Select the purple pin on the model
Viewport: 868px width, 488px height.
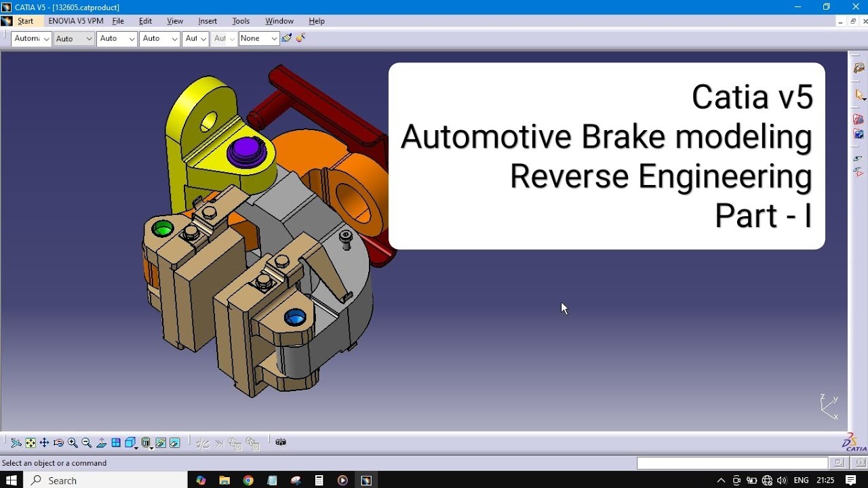click(x=246, y=150)
